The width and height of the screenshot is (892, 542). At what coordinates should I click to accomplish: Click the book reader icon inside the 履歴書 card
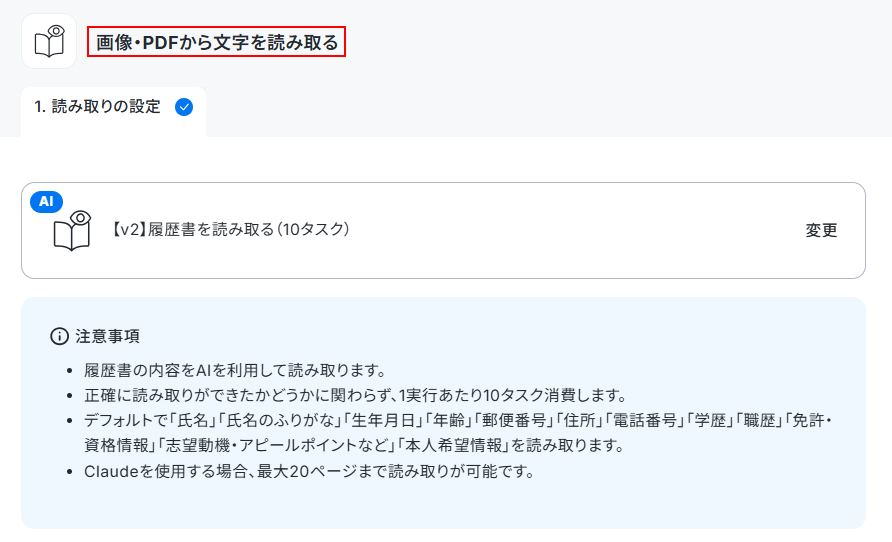[72, 230]
